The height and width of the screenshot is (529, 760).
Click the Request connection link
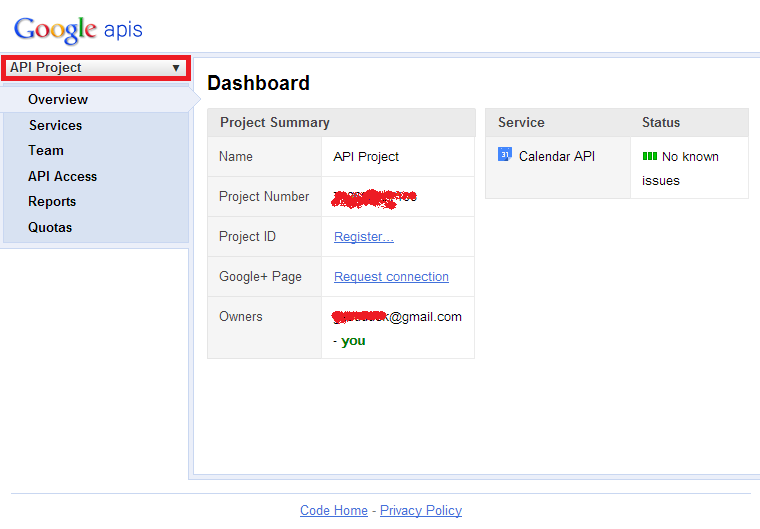pos(391,276)
